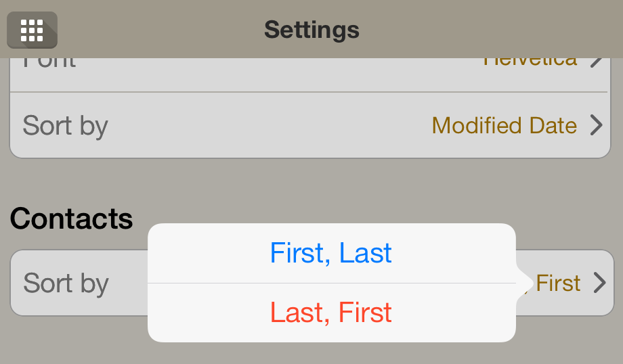623x364 pixels.
Task: Open the Modified Date sort value
Action: (x=504, y=125)
